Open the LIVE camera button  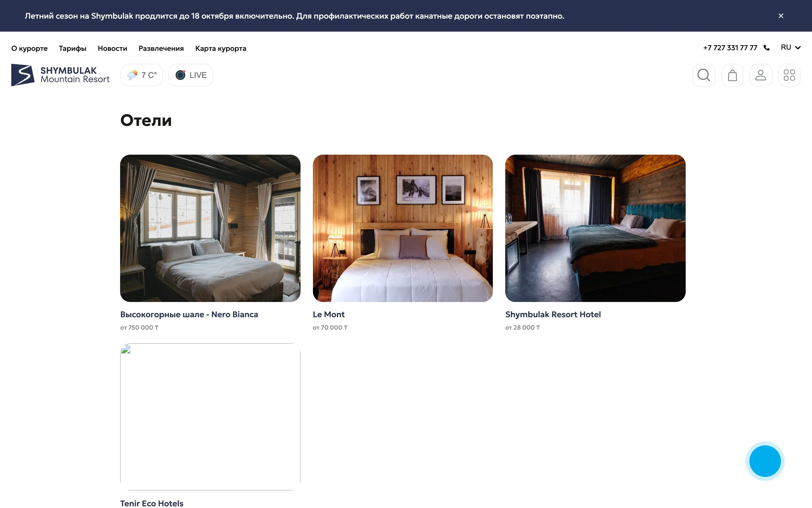pos(191,75)
